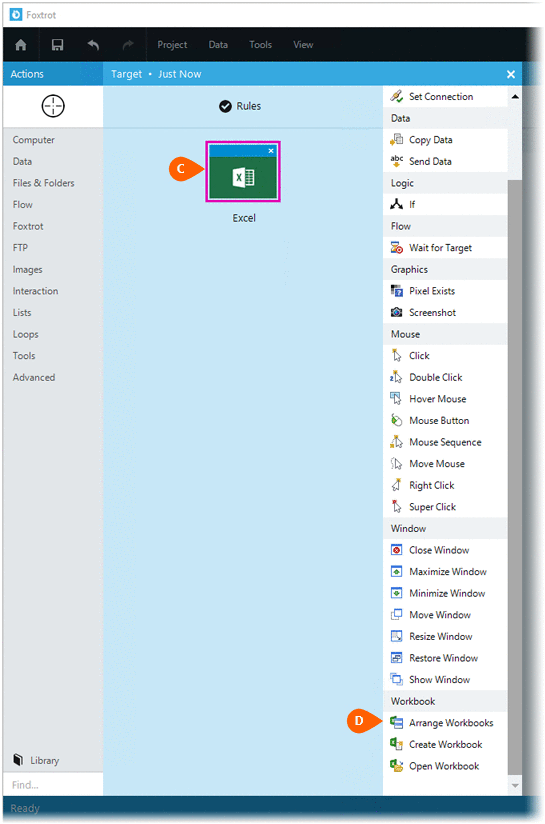This screenshot has height=824, width=545.
Task: Expand the Files & Folders category
Action: pos(44,183)
